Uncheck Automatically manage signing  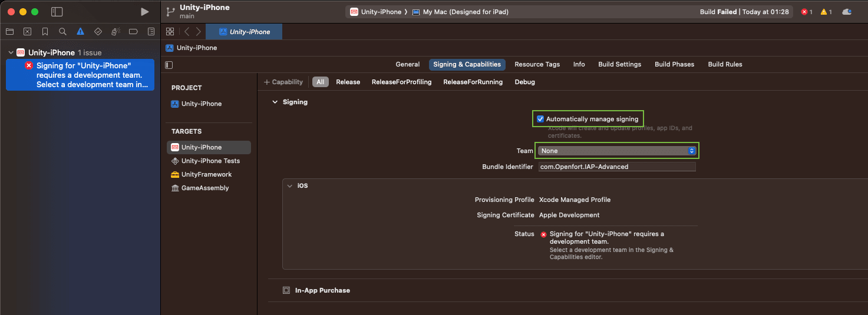pos(540,119)
